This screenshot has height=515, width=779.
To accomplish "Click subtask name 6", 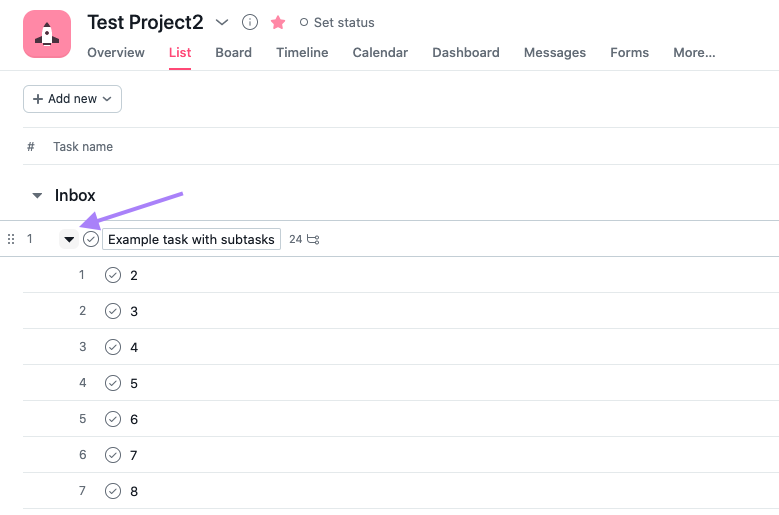I will (x=134, y=420).
